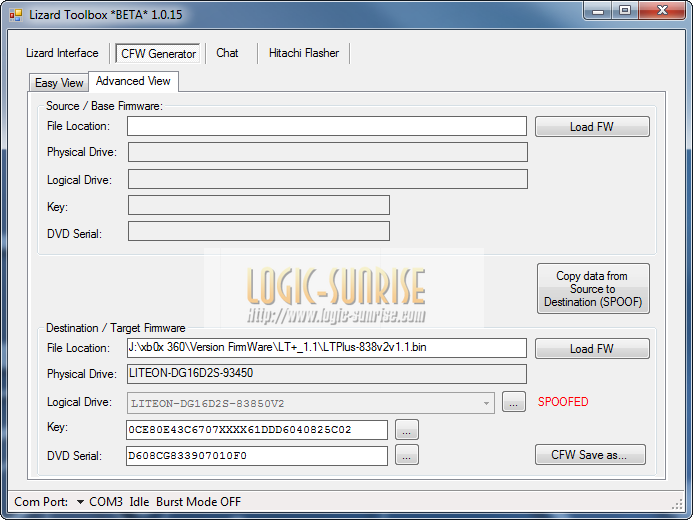
Task: Focus the Source File Location field
Action: click(x=327, y=126)
